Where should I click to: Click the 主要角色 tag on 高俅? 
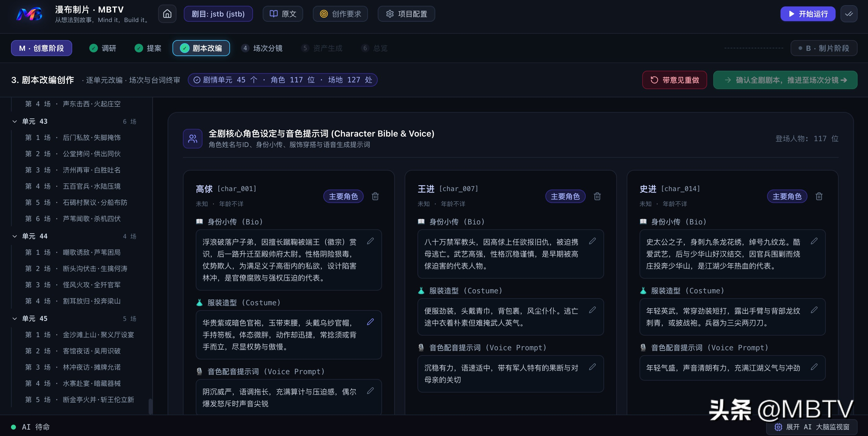click(343, 196)
